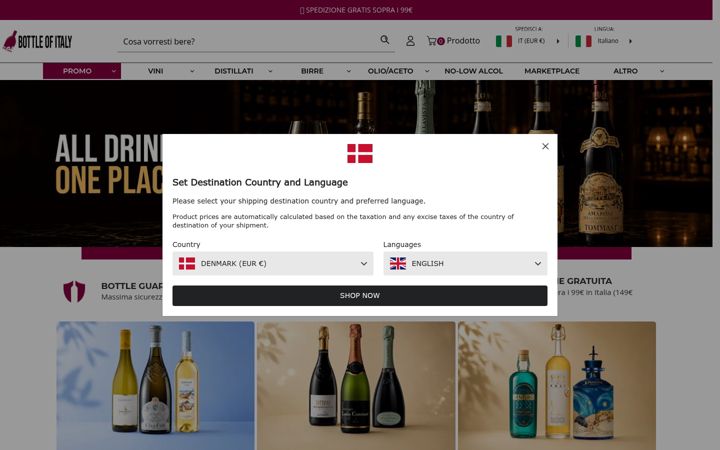The height and width of the screenshot is (450, 720).
Task: Open the DISTILLATI menu
Action: click(x=234, y=71)
